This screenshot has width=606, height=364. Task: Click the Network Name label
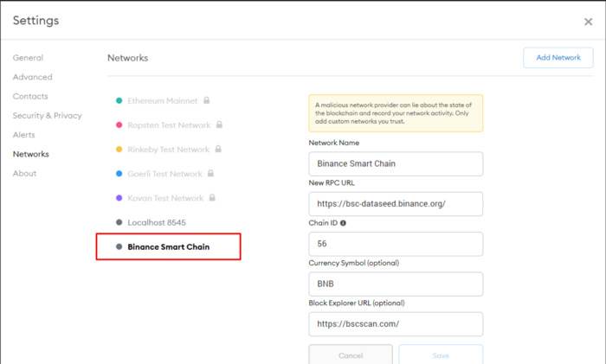click(334, 143)
